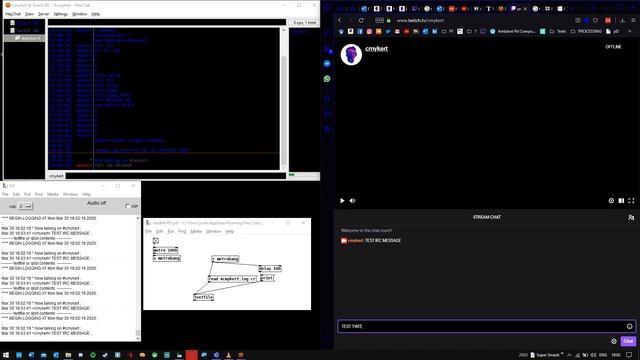Open the HexChat menu in HexChat
The height and width of the screenshot is (360, 640).
click(x=13, y=14)
